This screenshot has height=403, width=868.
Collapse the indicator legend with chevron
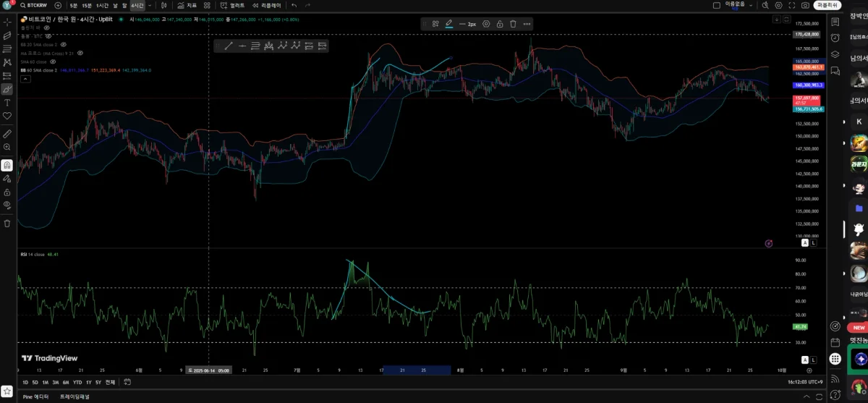25,79
